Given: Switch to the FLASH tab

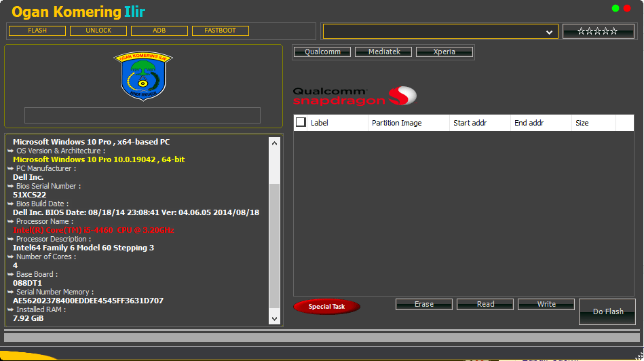Looking at the screenshot, I should [37, 31].
